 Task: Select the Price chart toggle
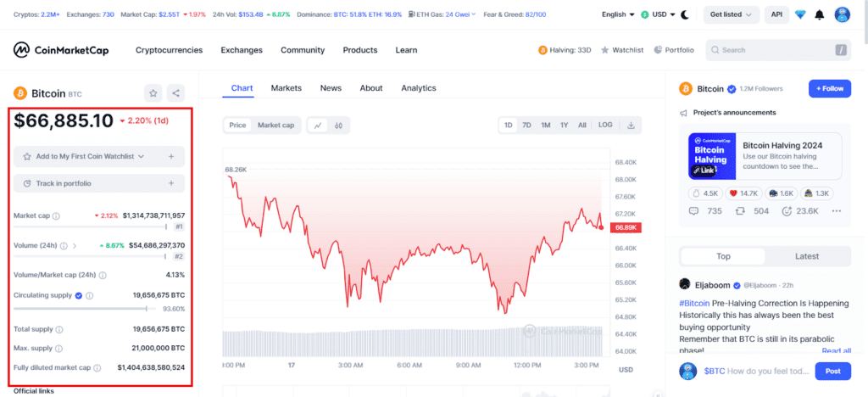coord(237,126)
